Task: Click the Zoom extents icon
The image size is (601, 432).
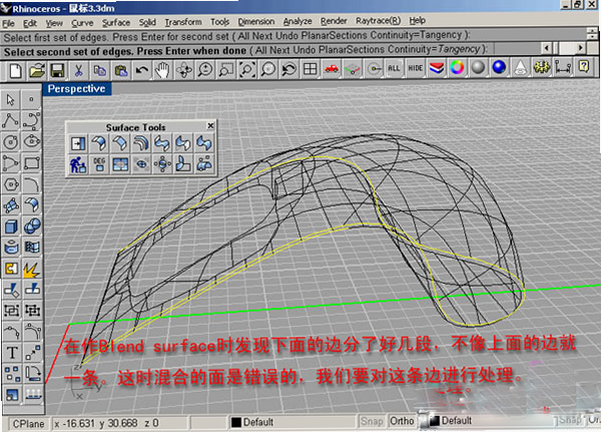Action: 247,70
